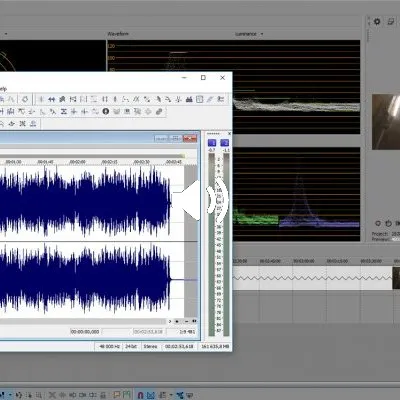Expand dropdown arrow beside the bottom toolbar grid icon
Viewport: 400px width, 400px height.
coord(171,395)
